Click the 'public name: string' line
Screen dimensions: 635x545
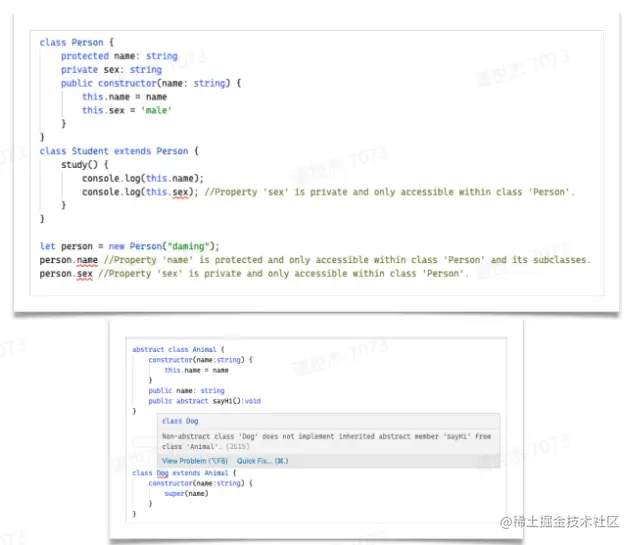186,390
